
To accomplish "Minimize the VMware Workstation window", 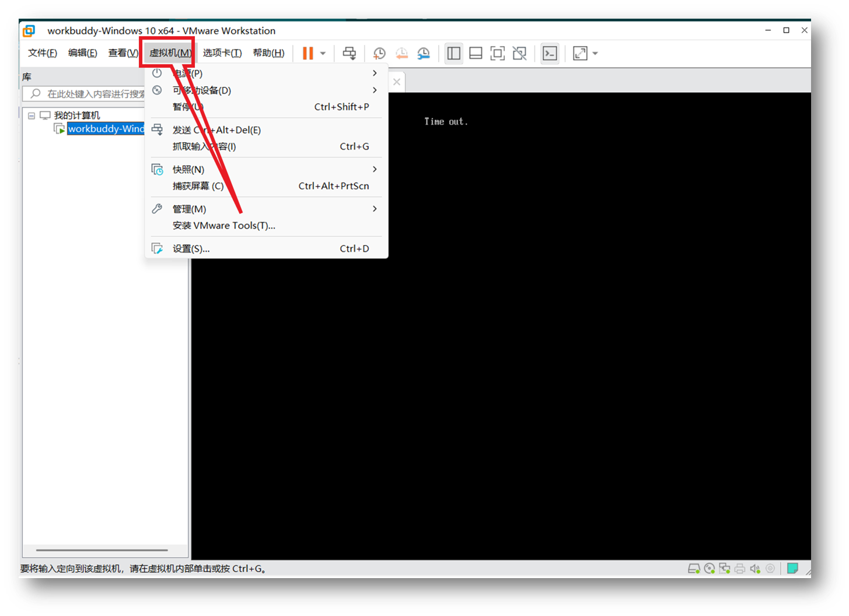I will tap(768, 30).
